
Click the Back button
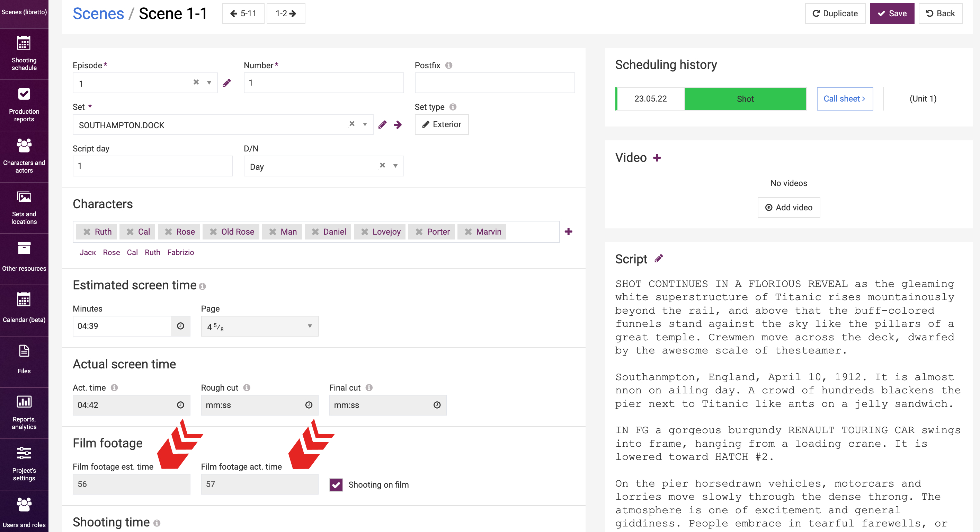coord(941,13)
